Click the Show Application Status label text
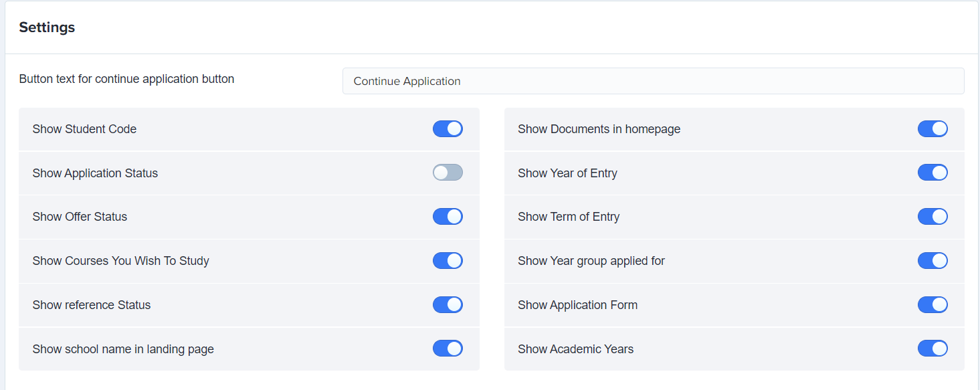The image size is (980, 390). coord(95,173)
